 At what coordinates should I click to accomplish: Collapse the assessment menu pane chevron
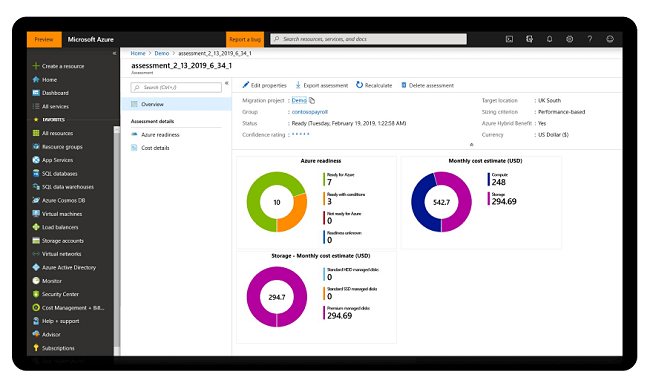[x=227, y=83]
